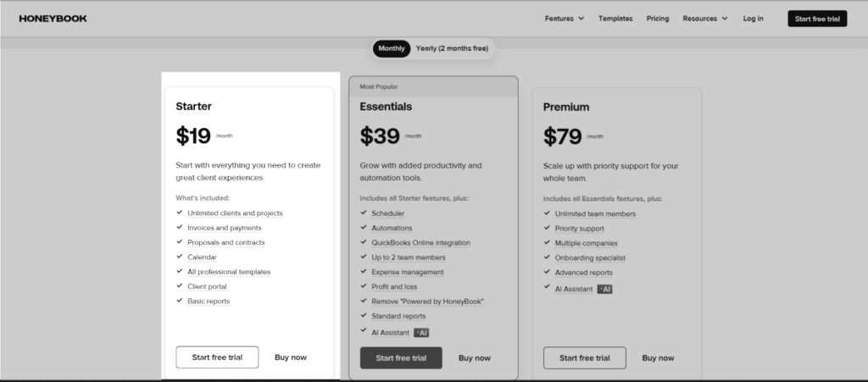The width and height of the screenshot is (868, 382).
Task: Select the Monthly billing toggle
Action: coord(392,48)
